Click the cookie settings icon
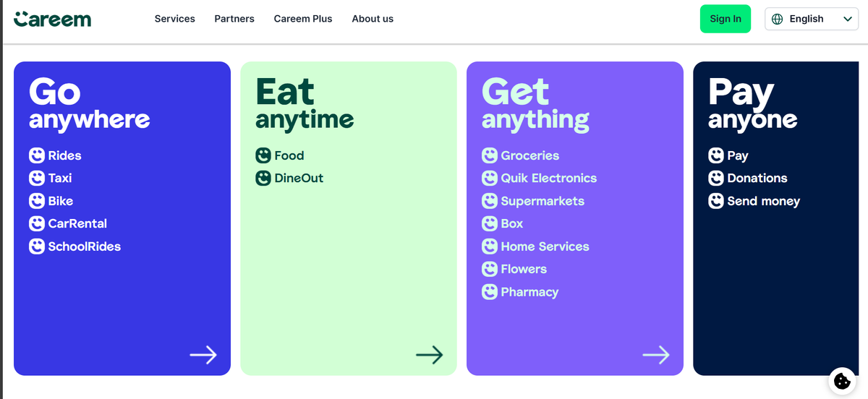Viewport: 868px width, 399px height. (x=842, y=380)
